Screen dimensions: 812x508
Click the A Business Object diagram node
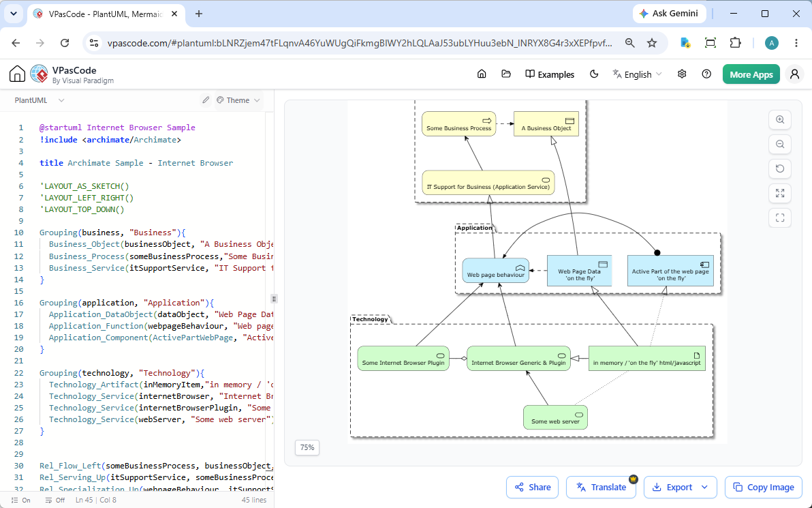[x=546, y=124]
